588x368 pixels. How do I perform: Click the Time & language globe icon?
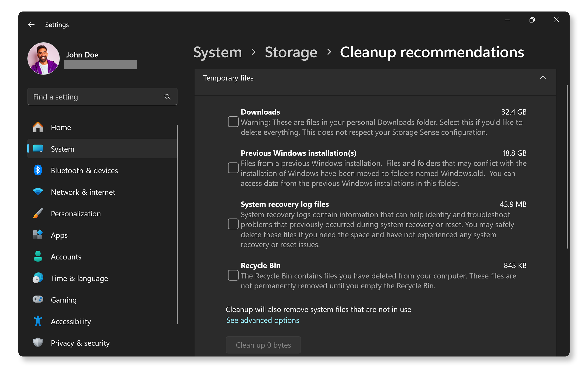38,278
